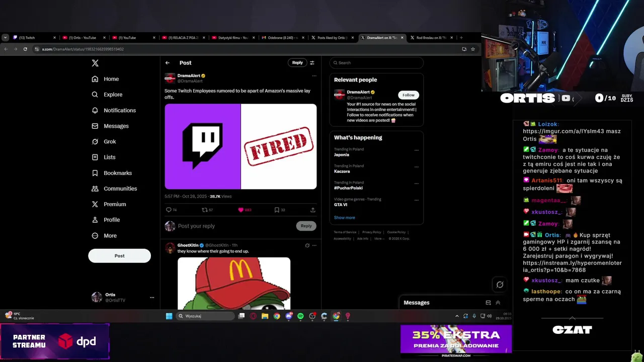Viewport: 644px width, 362px height.
Task: Unlike the post with heart icon
Action: [240, 210]
